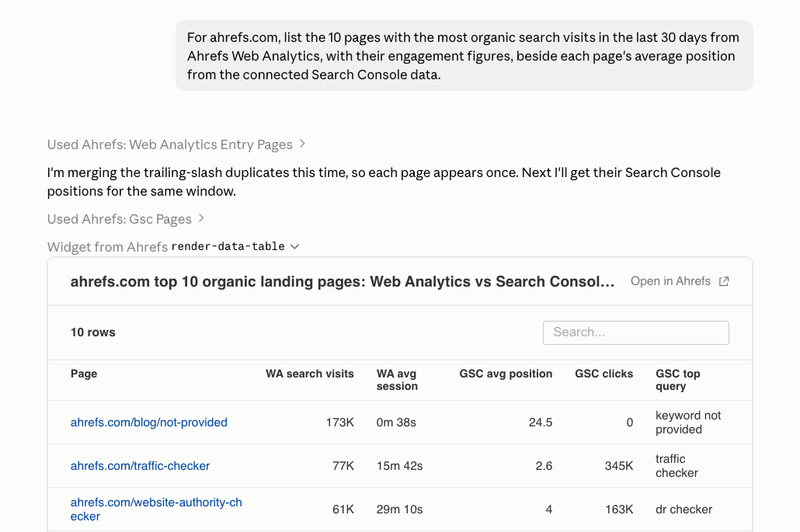
Task: Select the 24.5 average position cell
Action: [541, 422]
